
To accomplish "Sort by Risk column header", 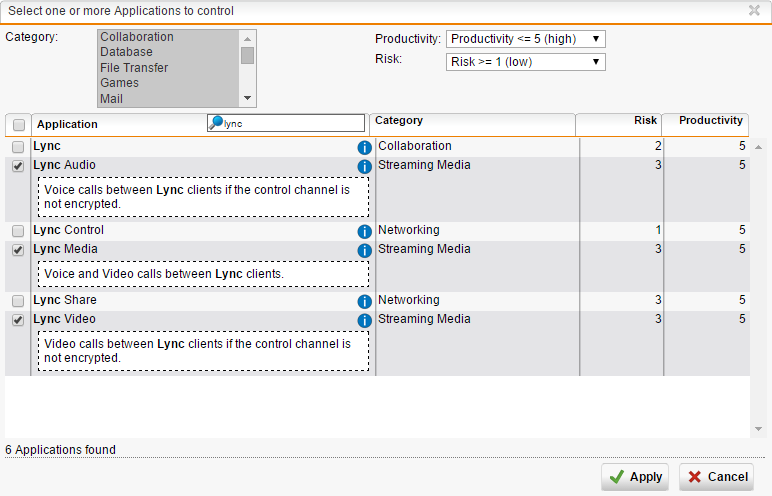I will (645, 120).
